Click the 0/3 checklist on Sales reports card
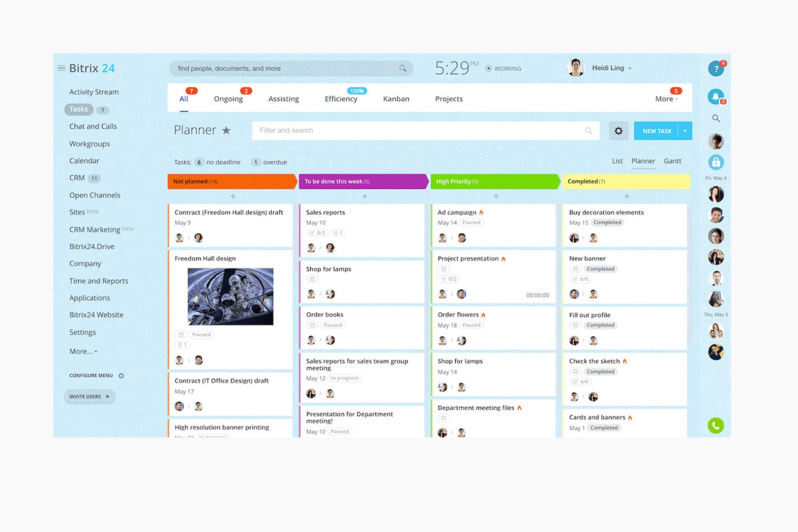 click(x=317, y=233)
